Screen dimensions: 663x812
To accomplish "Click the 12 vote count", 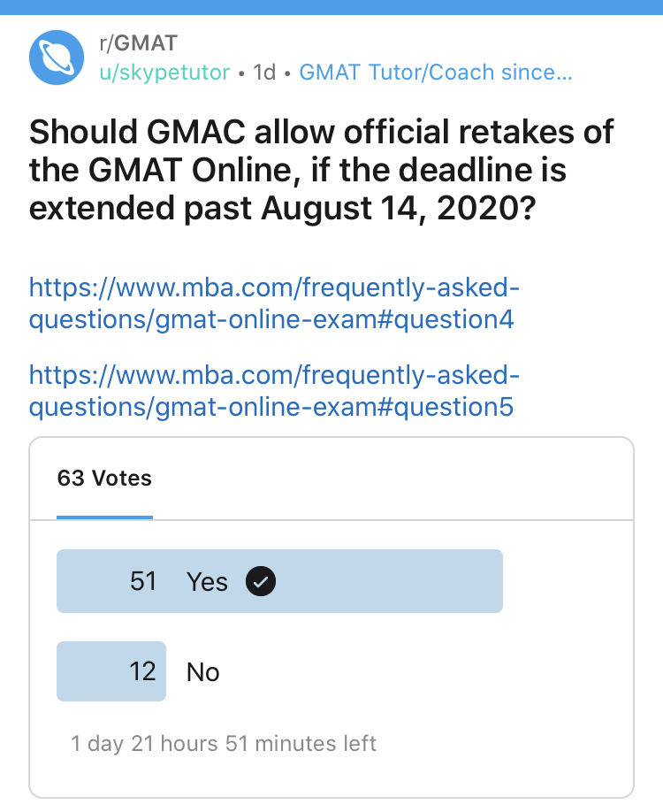I will point(142,671).
